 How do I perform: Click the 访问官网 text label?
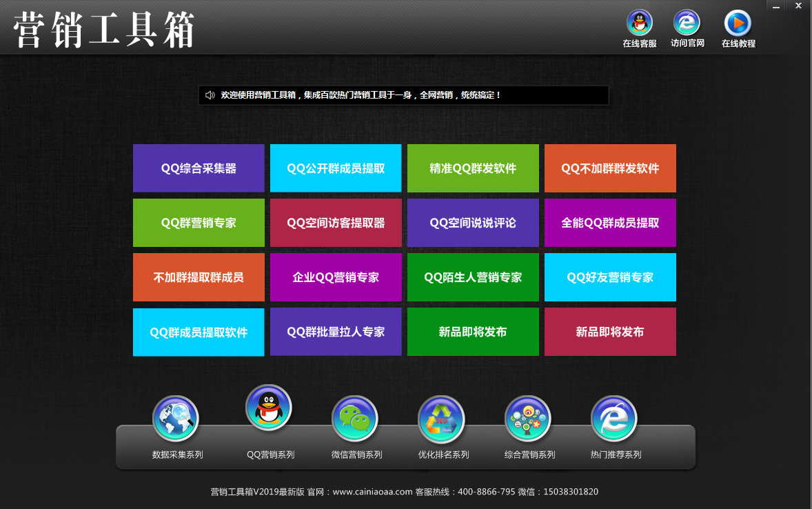[688, 43]
